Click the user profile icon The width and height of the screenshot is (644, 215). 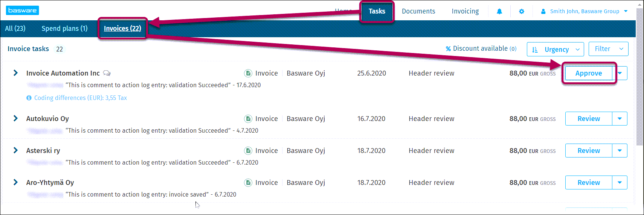click(x=543, y=11)
